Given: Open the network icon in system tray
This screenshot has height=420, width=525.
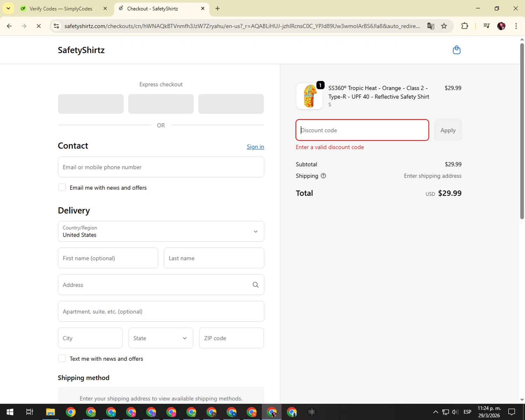Looking at the screenshot, I should [445, 412].
